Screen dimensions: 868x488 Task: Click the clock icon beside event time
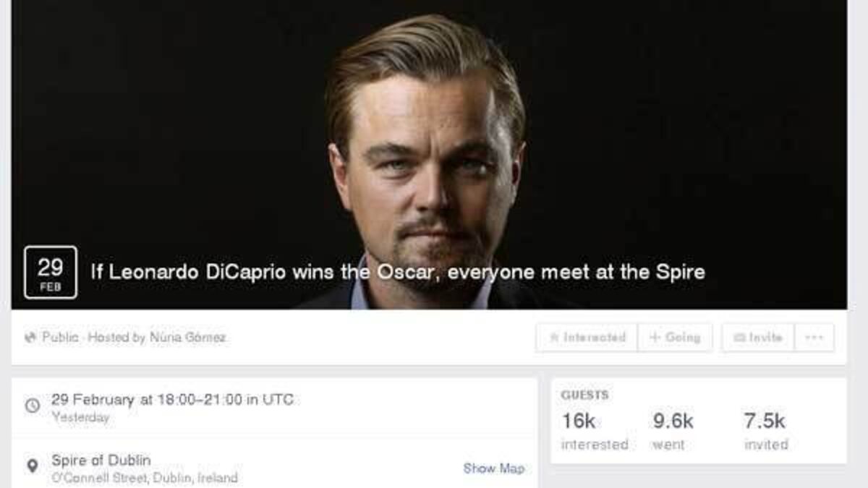tap(32, 406)
